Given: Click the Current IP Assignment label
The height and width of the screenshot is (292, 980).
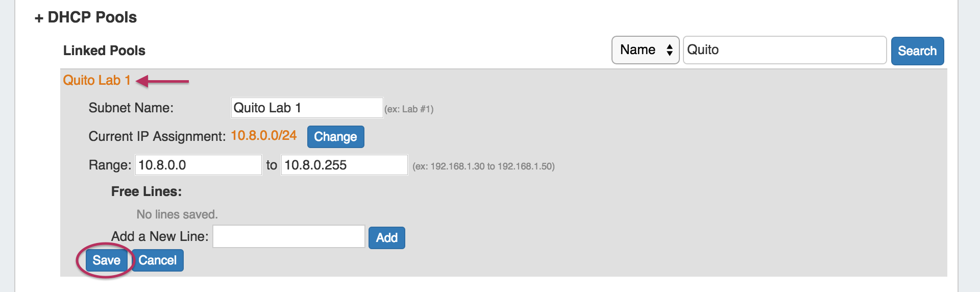Looking at the screenshot, I should click(157, 137).
